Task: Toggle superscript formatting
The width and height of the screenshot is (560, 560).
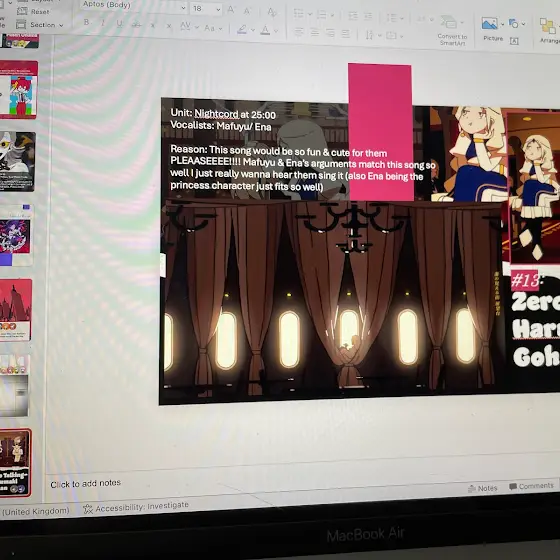Action: [x=152, y=25]
